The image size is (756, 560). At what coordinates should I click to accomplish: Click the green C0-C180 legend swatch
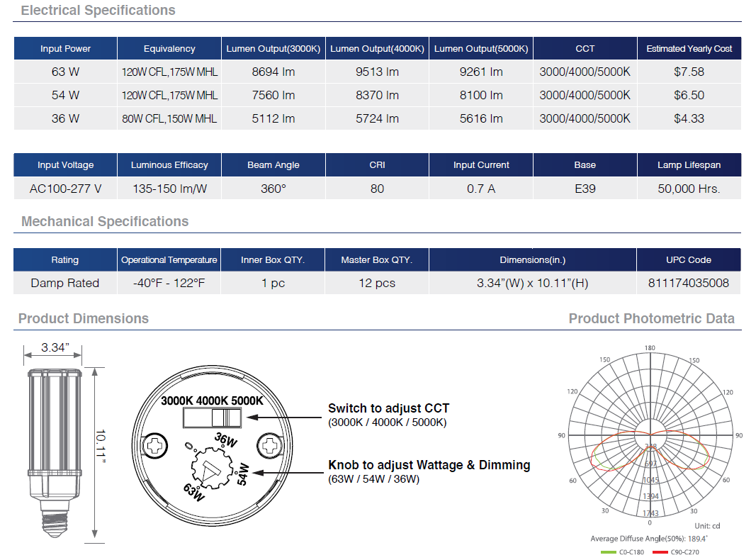pyautogui.click(x=607, y=551)
